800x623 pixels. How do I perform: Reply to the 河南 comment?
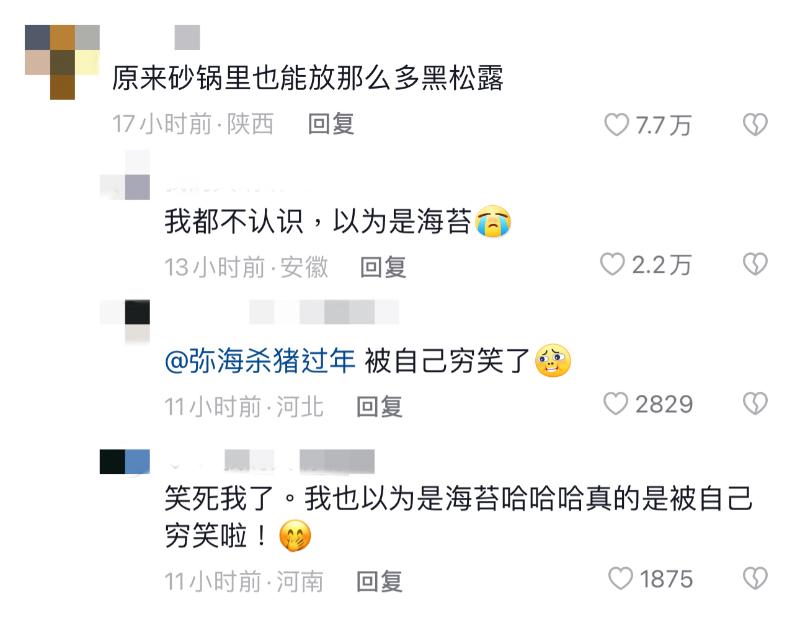click(380, 581)
